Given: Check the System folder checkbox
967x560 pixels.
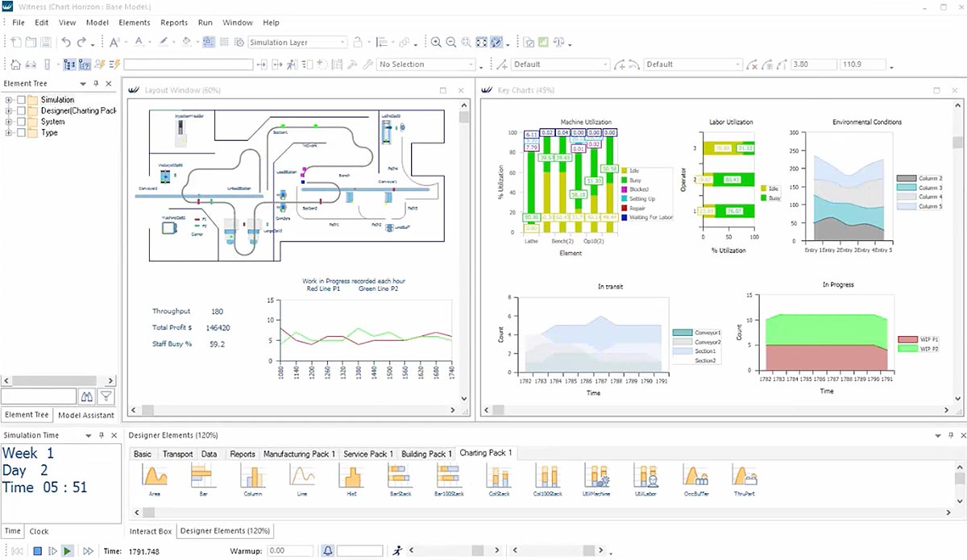Looking at the screenshot, I should [21, 122].
